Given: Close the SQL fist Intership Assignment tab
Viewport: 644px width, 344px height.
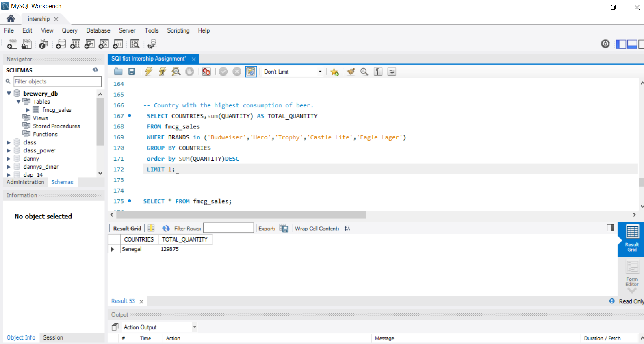Looking at the screenshot, I should pyautogui.click(x=194, y=59).
